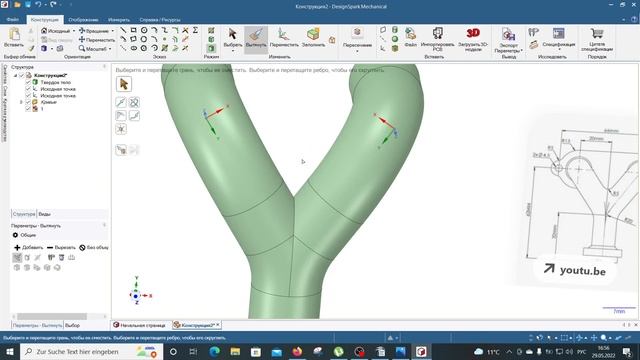The image size is (640, 360).
Task: Click the taskbar search box
Action: [91, 351]
